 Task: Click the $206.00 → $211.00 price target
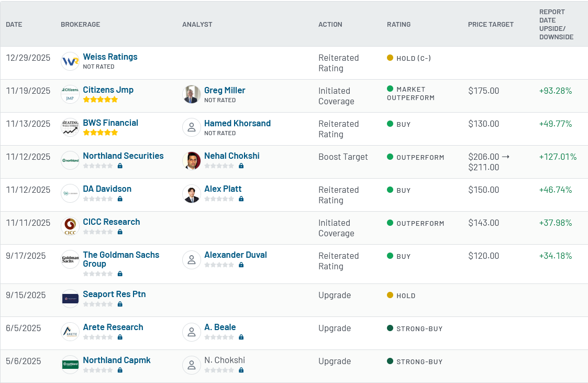point(489,162)
